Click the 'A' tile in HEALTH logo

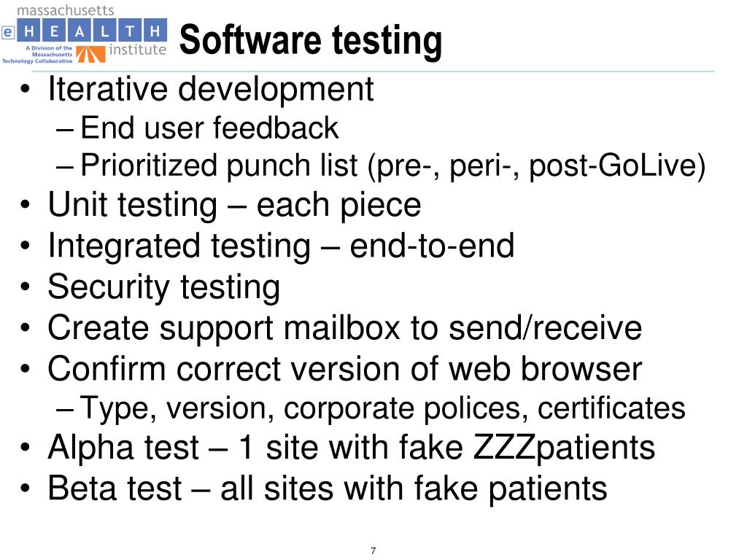79,31
